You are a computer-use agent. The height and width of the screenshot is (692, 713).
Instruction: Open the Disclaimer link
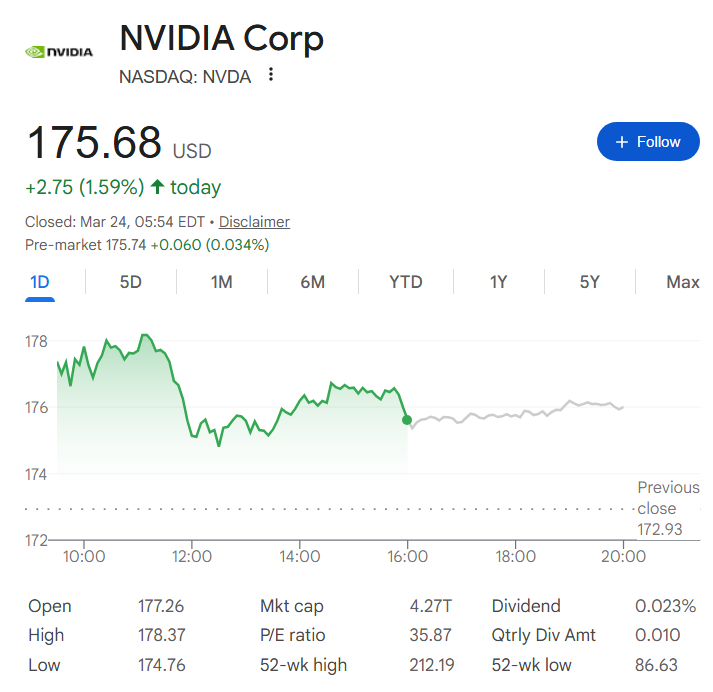(x=254, y=222)
